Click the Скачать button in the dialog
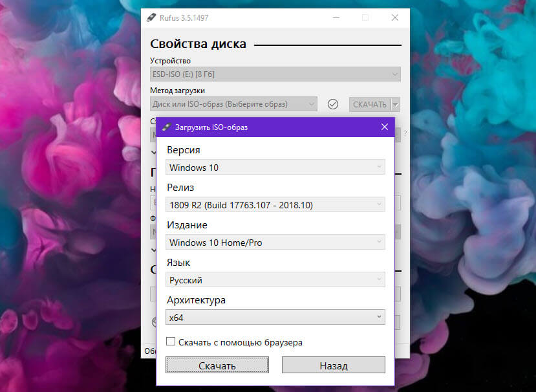 [x=217, y=365]
